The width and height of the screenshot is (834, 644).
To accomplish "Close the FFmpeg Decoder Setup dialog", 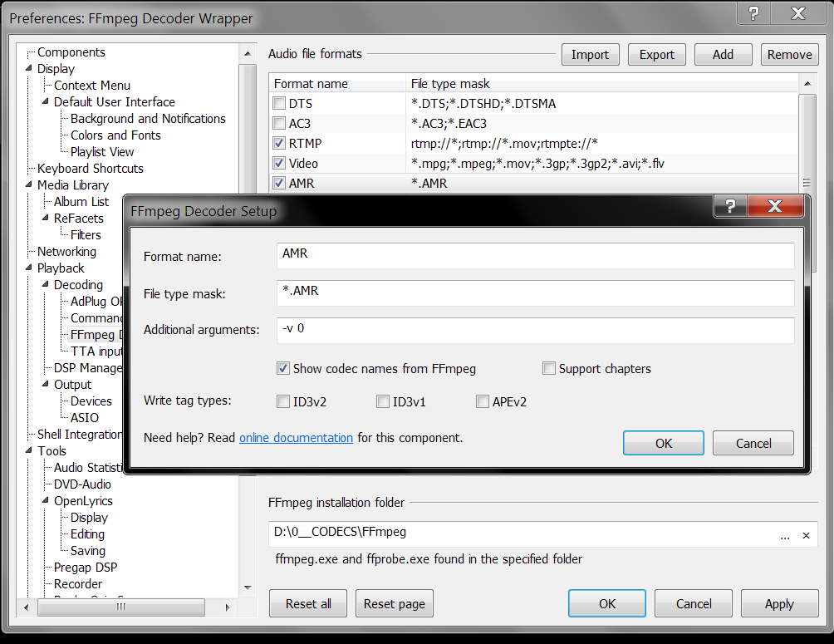I will tap(775, 207).
